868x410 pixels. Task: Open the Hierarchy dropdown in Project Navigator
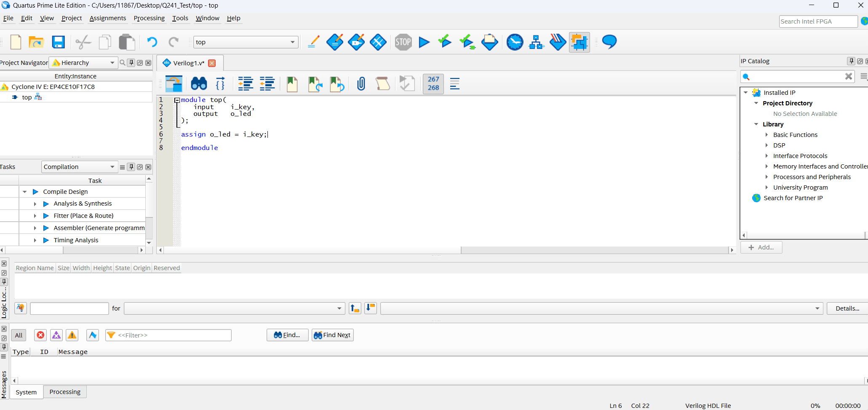pos(84,63)
